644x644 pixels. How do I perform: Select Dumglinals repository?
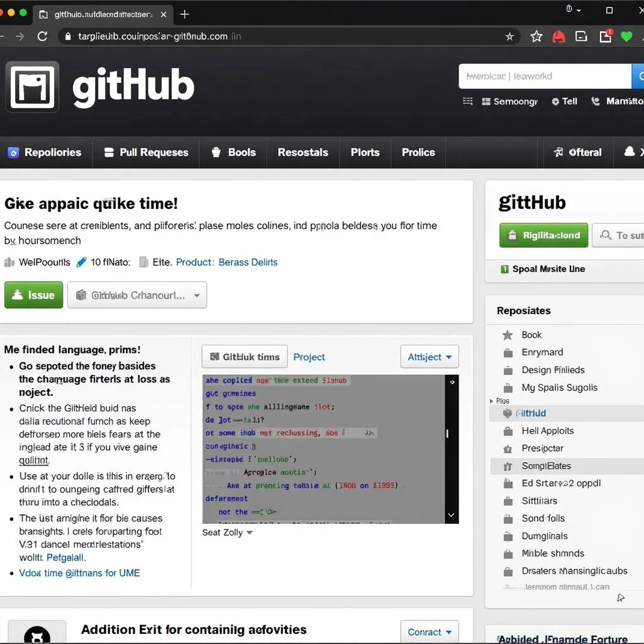tap(545, 536)
